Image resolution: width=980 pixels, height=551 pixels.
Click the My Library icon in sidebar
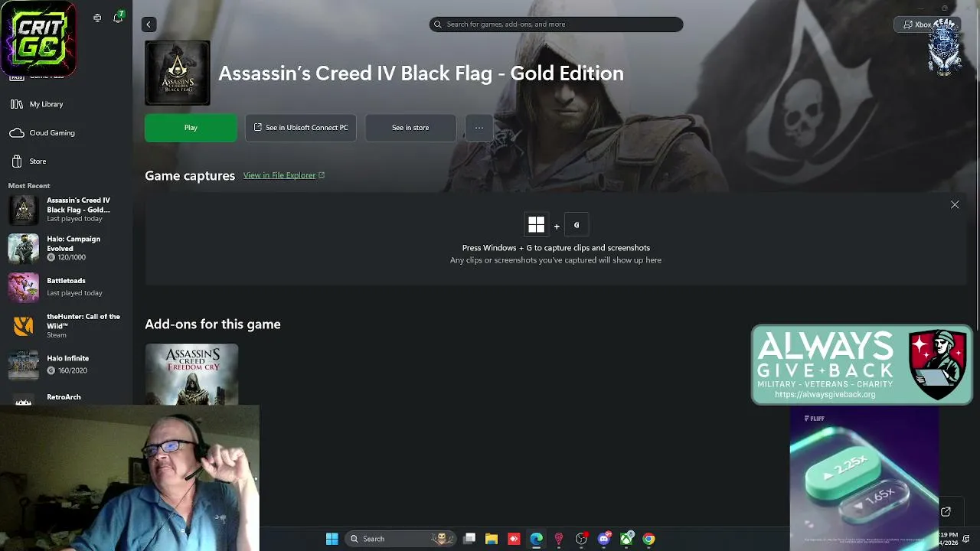coord(17,104)
